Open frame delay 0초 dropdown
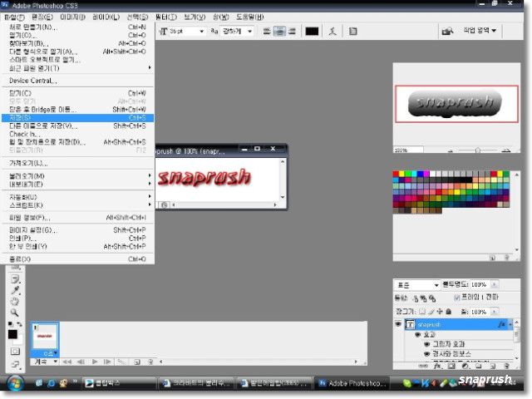 [50, 353]
